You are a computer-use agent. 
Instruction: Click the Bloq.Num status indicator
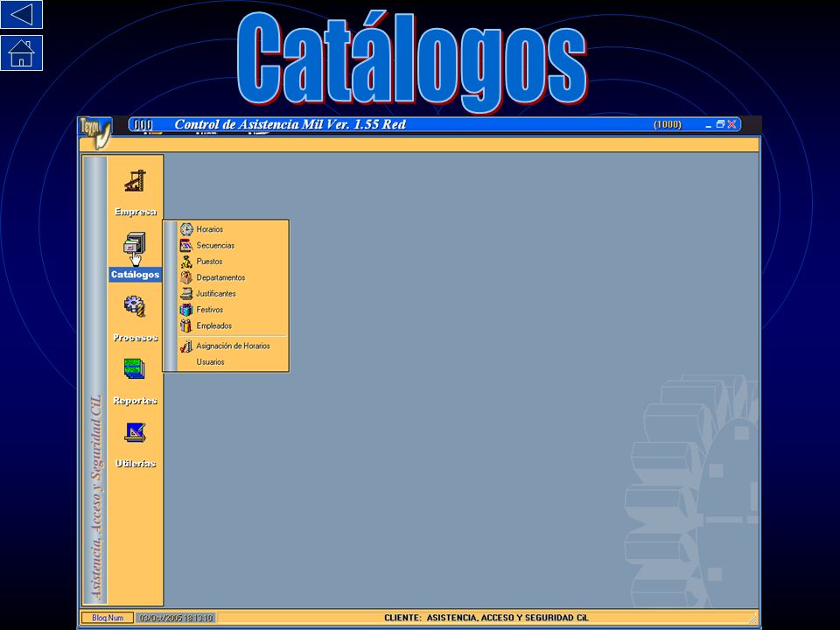[x=108, y=618]
